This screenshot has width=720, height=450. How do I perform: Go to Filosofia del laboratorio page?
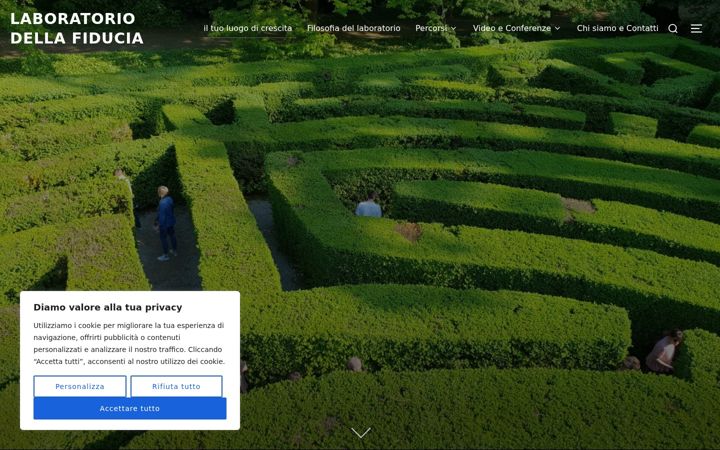[354, 28]
